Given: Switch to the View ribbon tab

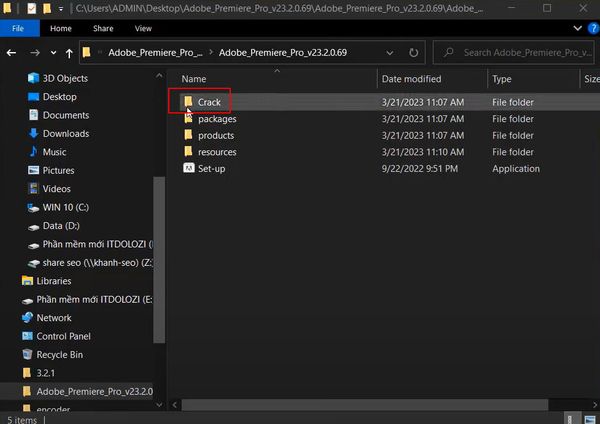Looking at the screenshot, I should pyautogui.click(x=143, y=29).
